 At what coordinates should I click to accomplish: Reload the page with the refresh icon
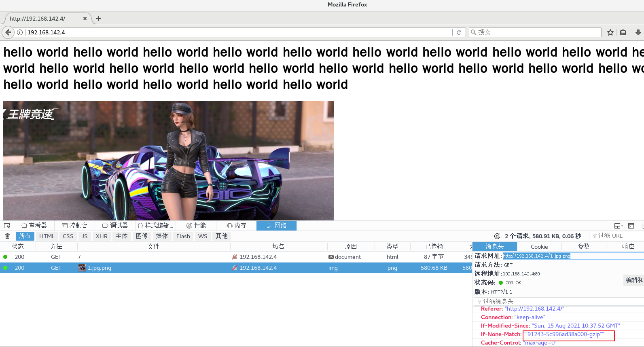459,32
